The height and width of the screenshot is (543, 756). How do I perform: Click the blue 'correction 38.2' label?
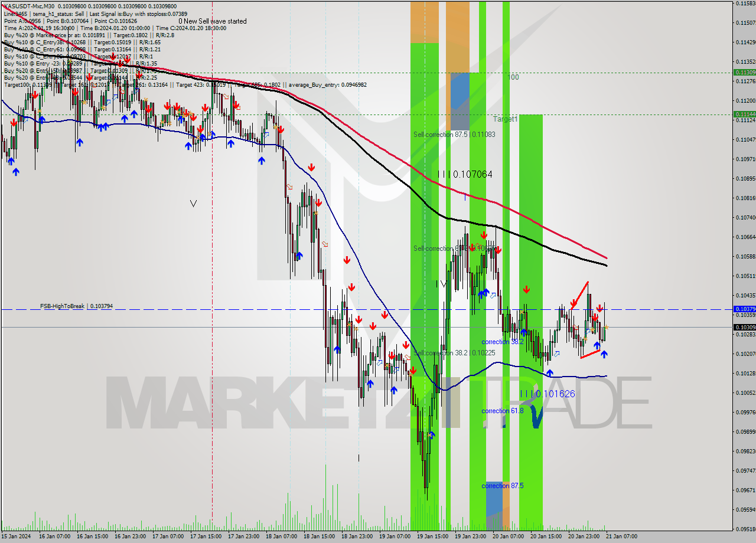click(502, 342)
